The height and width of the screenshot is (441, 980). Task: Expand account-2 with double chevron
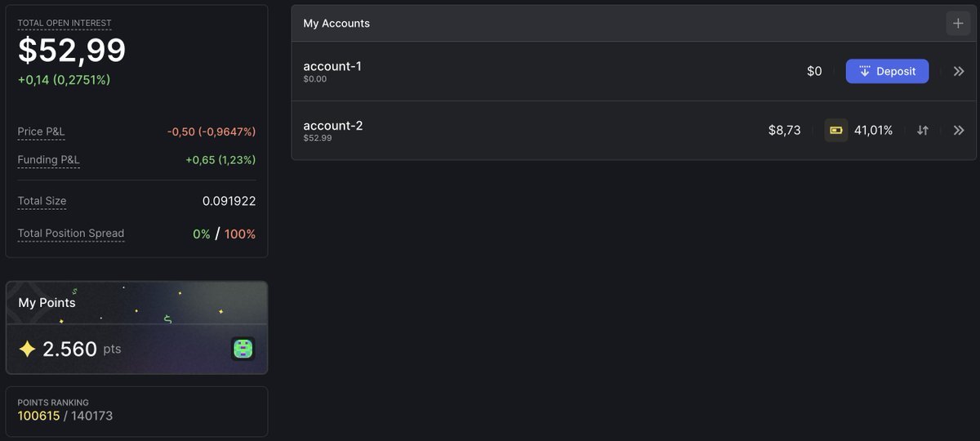coord(959,130)
